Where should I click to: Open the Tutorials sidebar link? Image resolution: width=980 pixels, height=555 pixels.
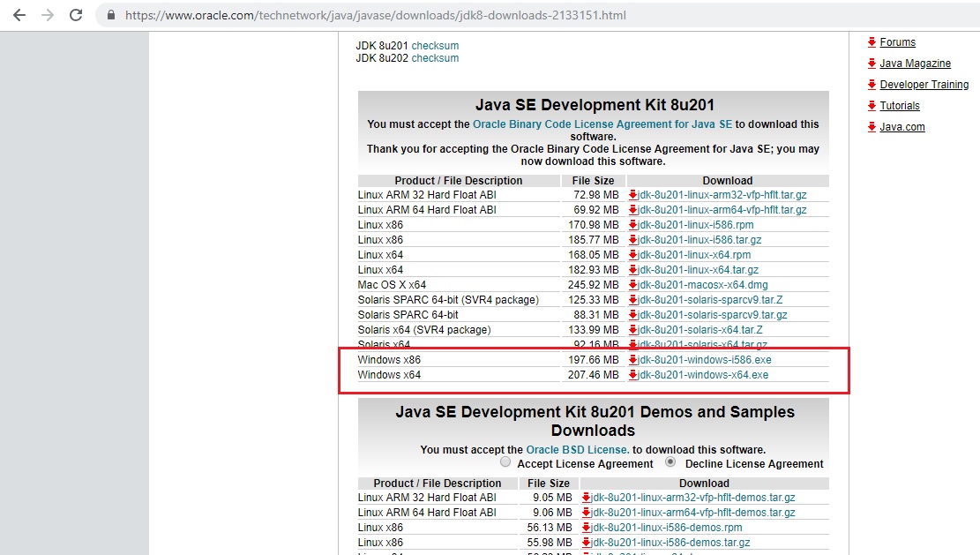point(900,106)
